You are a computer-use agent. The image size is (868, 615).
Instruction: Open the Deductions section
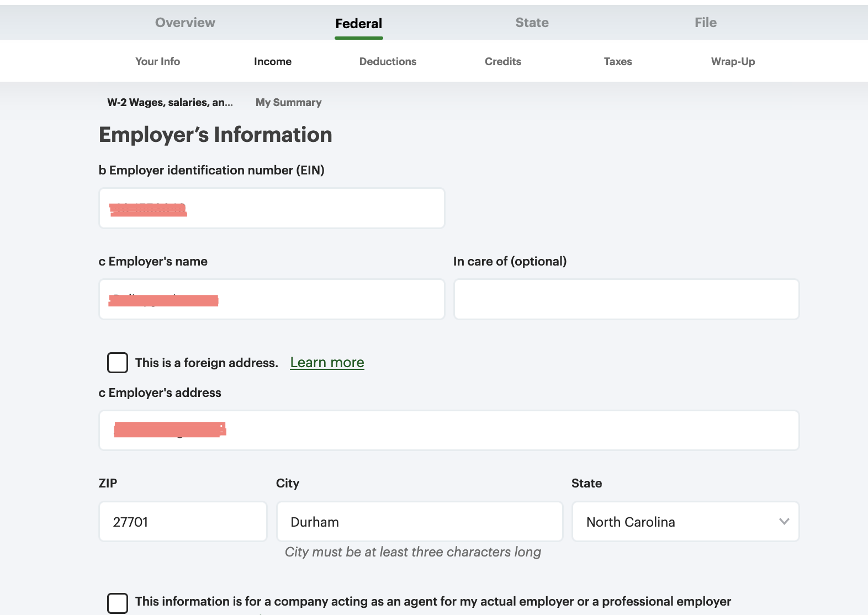[x=388, y=61]
